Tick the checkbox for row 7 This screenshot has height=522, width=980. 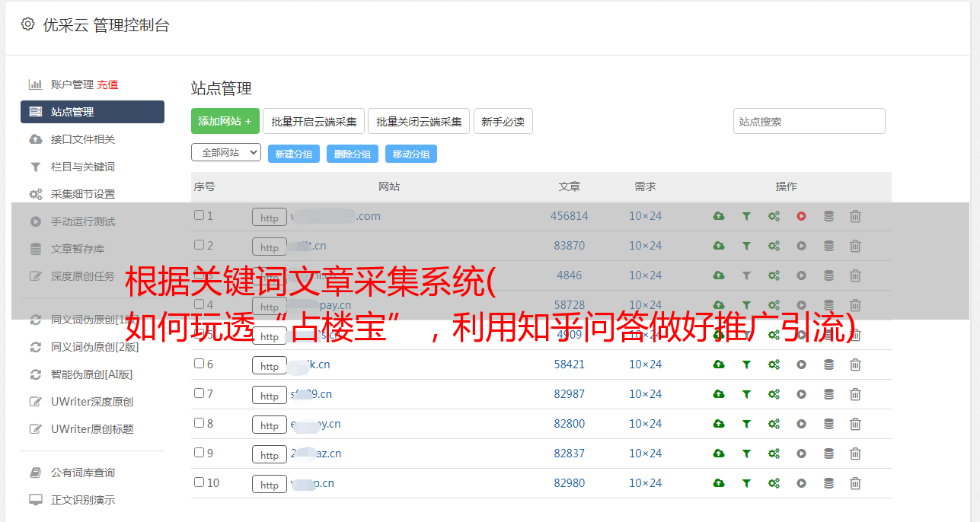click(x=199, y=393)
